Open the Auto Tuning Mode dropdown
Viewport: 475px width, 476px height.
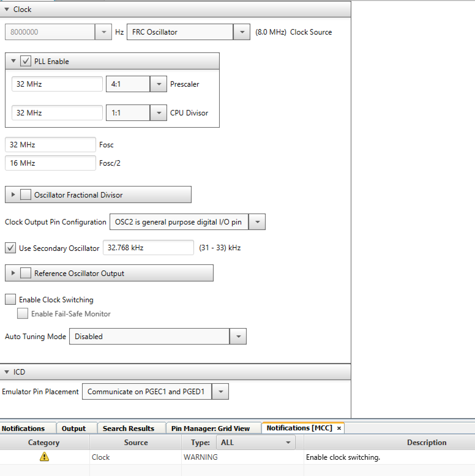pos(238,336)
